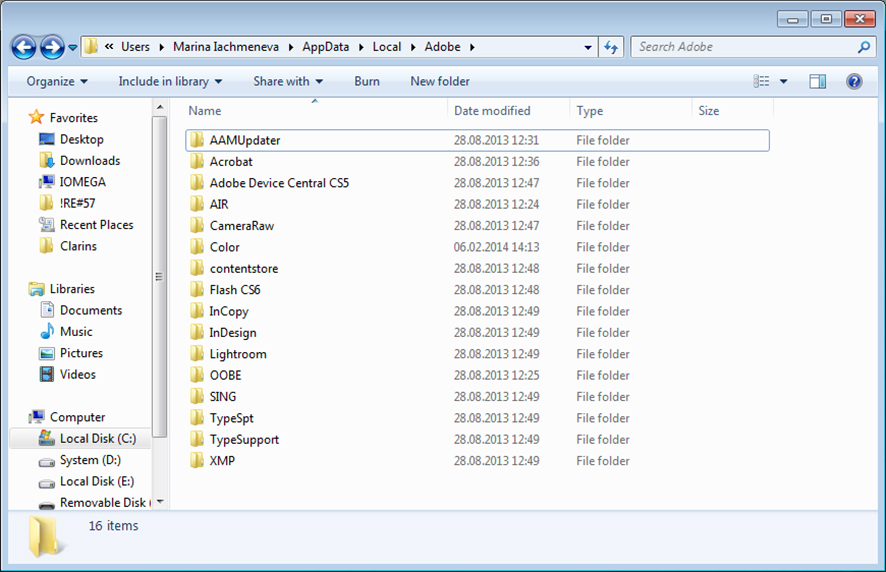Click the Burn button
Image resolution: width=886 pixels, height=572 pixels.
367,81
